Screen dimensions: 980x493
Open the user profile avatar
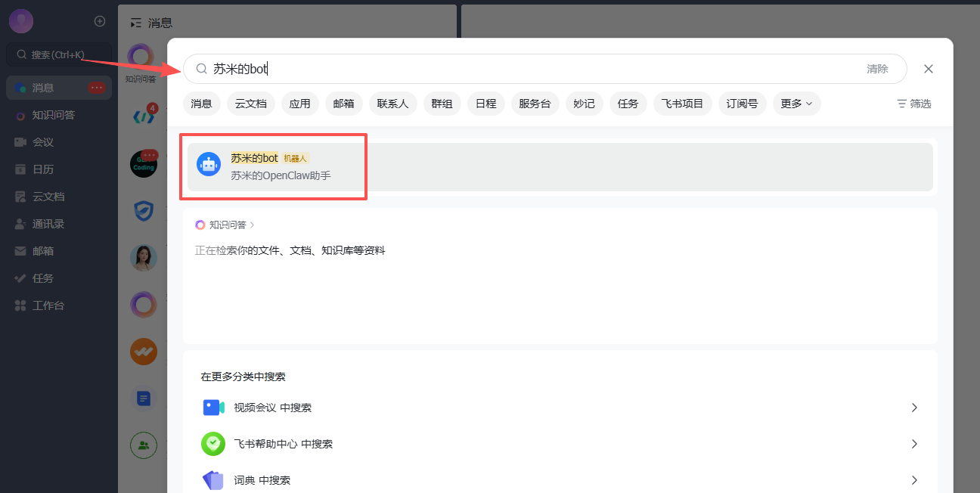coord(21,21)
